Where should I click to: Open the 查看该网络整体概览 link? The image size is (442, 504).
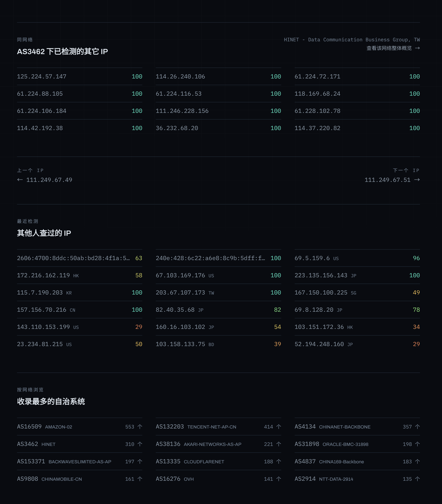pos(393,48)
